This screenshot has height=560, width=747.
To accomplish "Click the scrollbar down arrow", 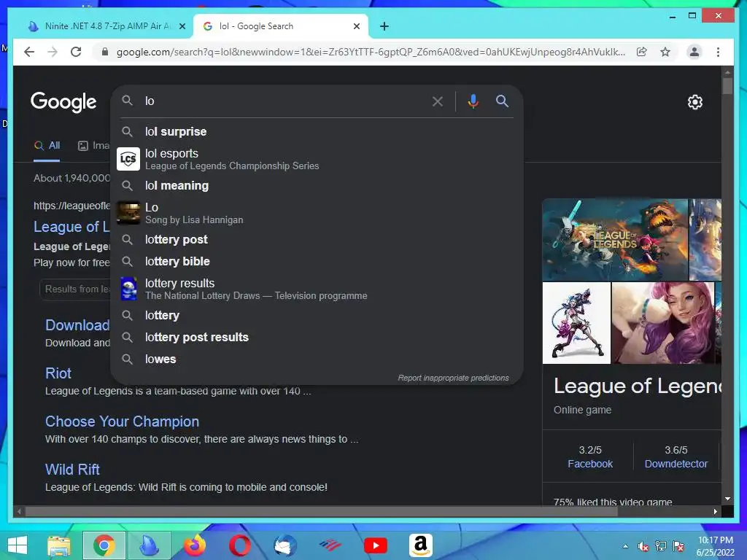I will point(727,499).
